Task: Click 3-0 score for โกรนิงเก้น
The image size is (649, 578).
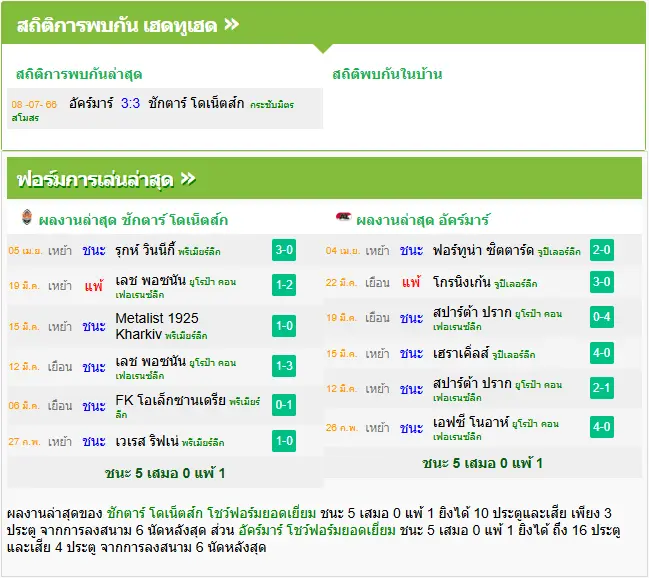Action: [602, 282]
